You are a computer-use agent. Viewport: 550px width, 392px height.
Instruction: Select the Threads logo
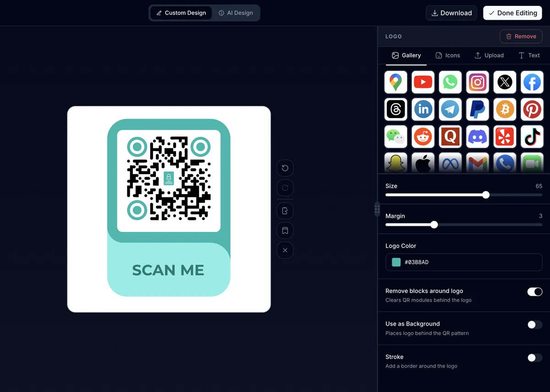point(396,109)
